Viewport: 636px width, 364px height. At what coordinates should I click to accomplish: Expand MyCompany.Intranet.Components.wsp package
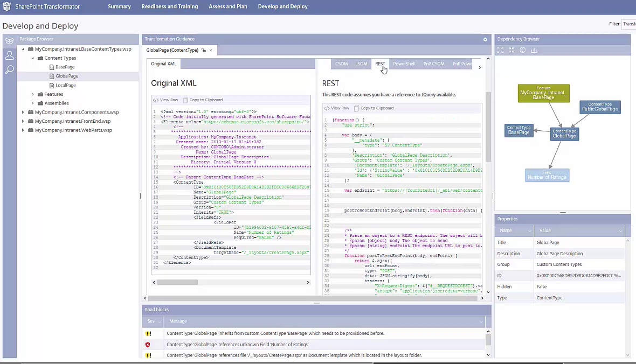click(23, 112)
